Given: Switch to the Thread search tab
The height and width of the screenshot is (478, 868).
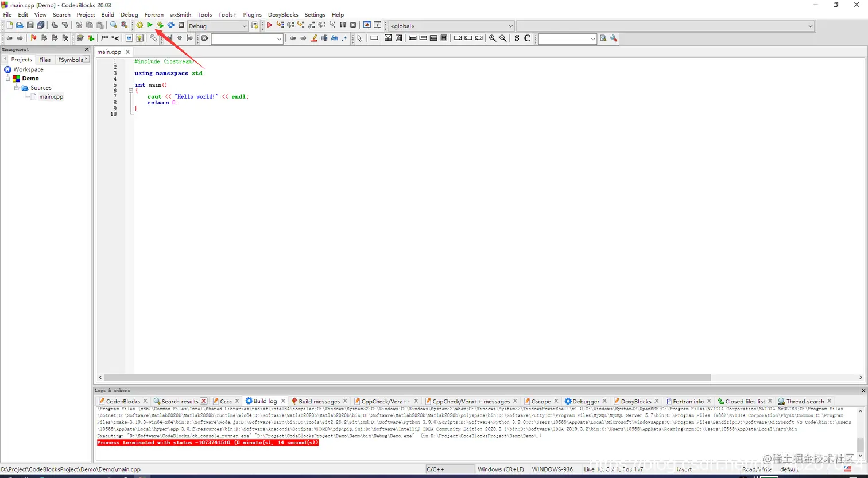Looking at the screenshot, I should tap(805, 401).
